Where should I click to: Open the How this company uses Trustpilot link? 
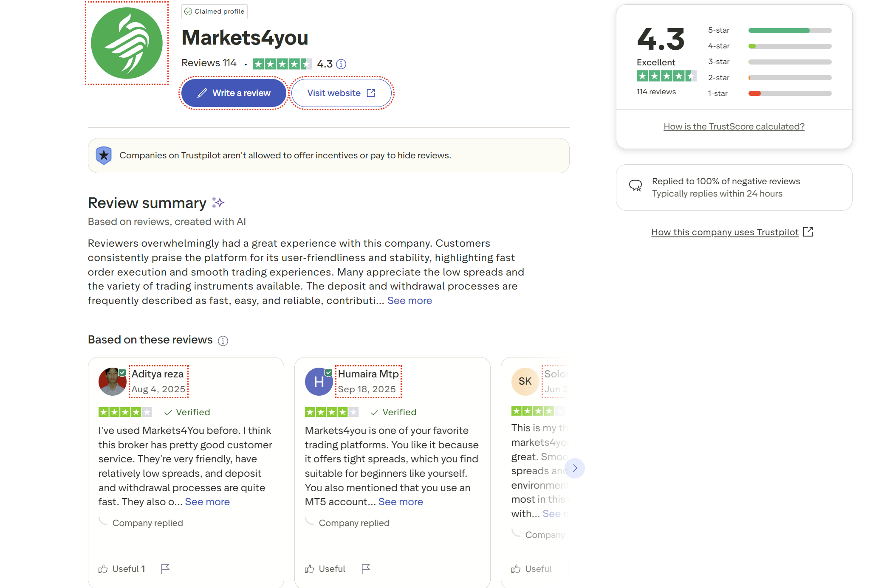(x=725, y=232)
